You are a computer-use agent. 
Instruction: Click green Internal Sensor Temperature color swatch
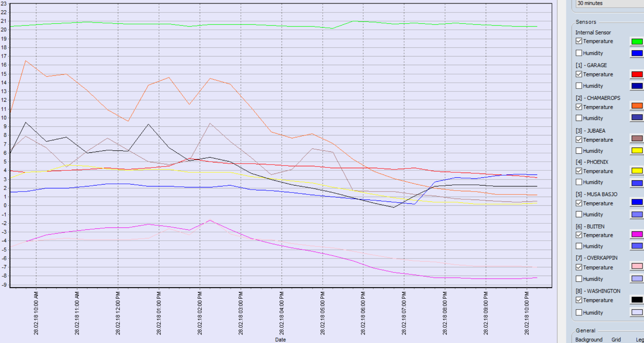pos(637,41)
